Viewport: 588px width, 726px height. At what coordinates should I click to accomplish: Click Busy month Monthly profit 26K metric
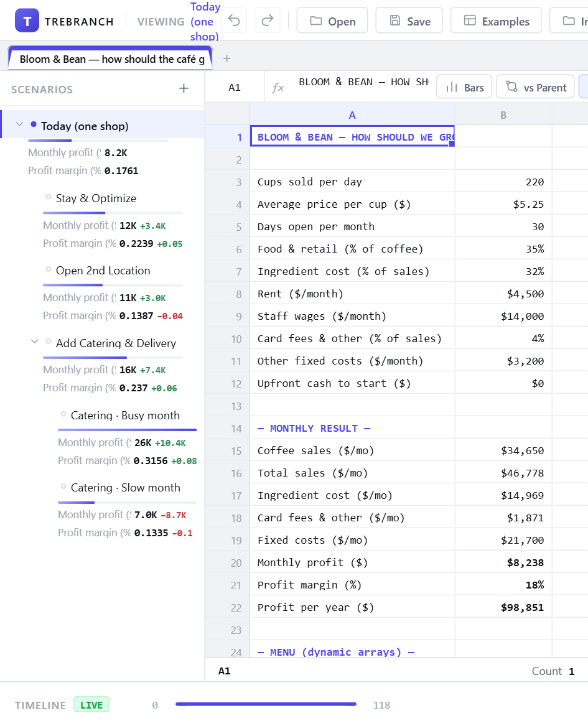122,443
